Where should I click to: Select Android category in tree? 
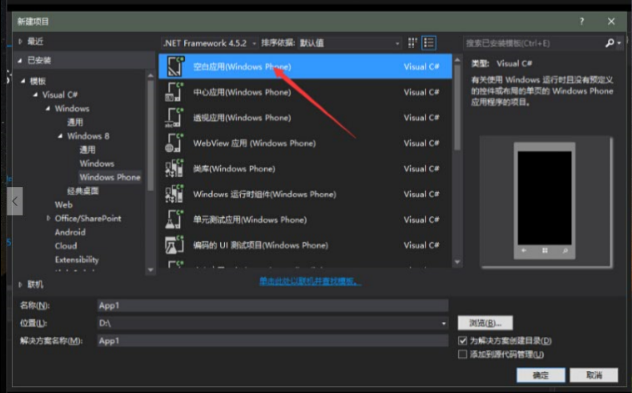pyautogui.click(x=70, y=232)
